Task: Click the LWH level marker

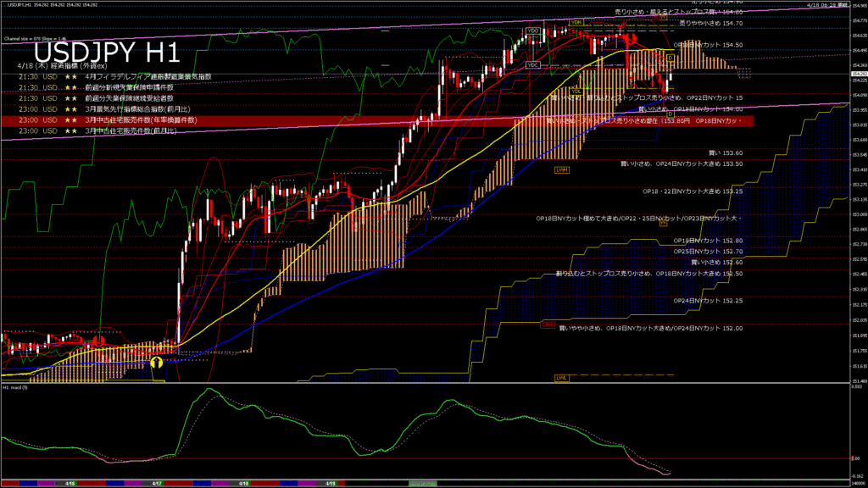Action: point(562,170)
